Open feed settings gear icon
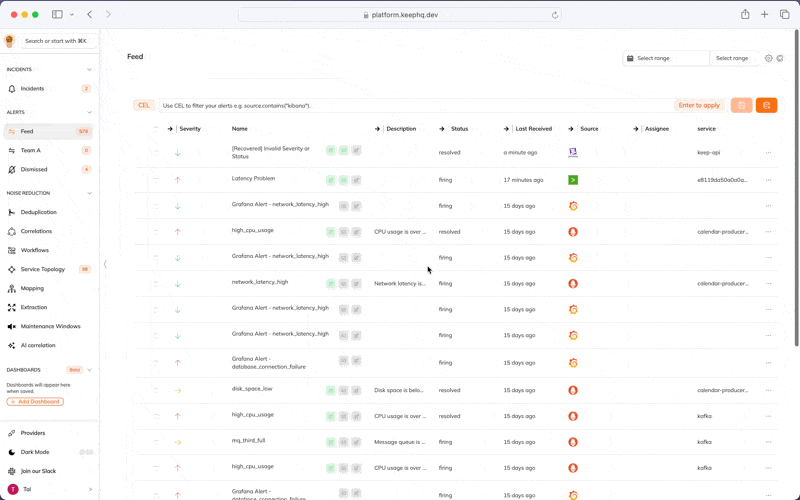Image resolution: width=800 pixels, height=500 pixels. coord(768,58)
